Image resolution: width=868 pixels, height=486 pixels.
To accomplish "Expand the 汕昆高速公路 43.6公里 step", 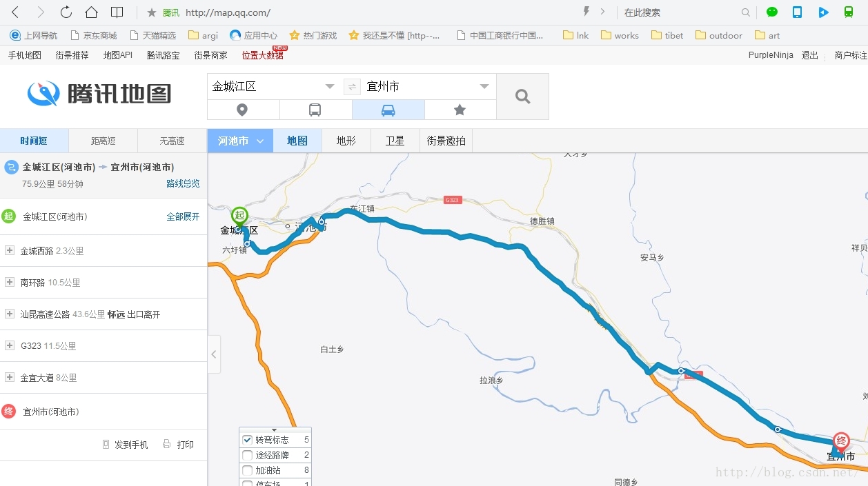I will click(10, 314).
